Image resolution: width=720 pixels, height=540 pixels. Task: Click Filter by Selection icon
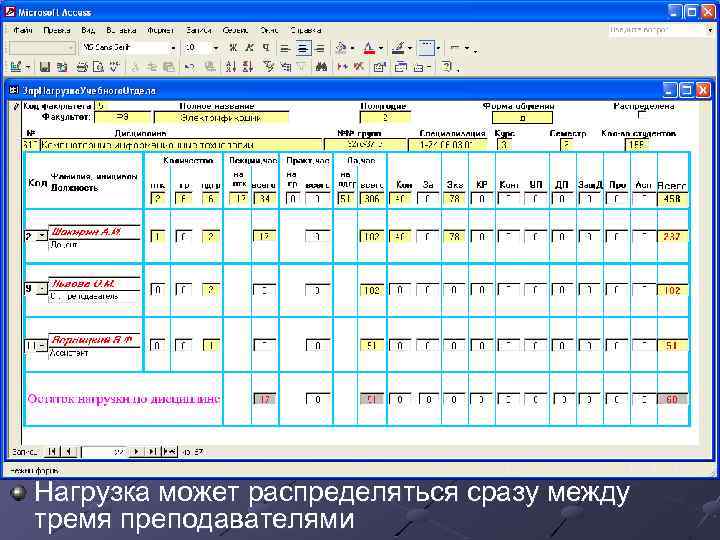[x=269, y=67]
